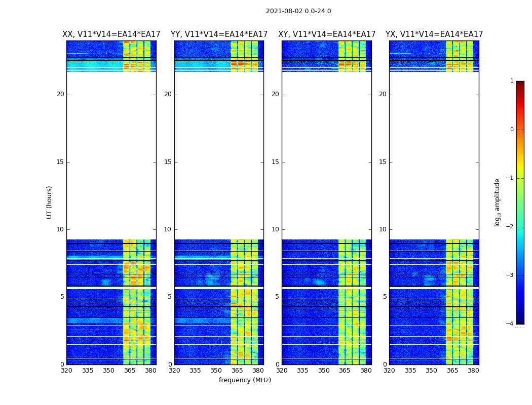Click the "20" y-tick of YY panel
532x405 pixels.
pyautogui.click(x=168, y=94)
